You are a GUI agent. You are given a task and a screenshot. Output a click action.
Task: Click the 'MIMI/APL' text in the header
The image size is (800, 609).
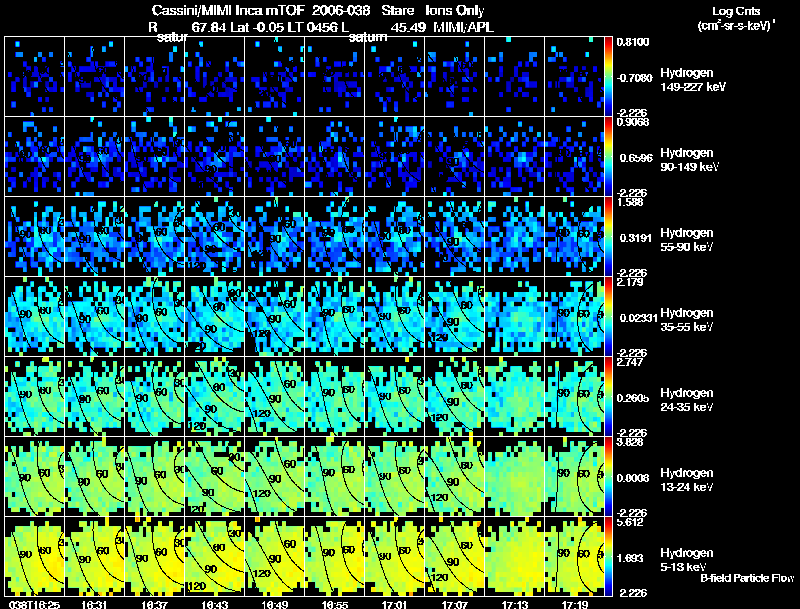(x=463, y=28)
